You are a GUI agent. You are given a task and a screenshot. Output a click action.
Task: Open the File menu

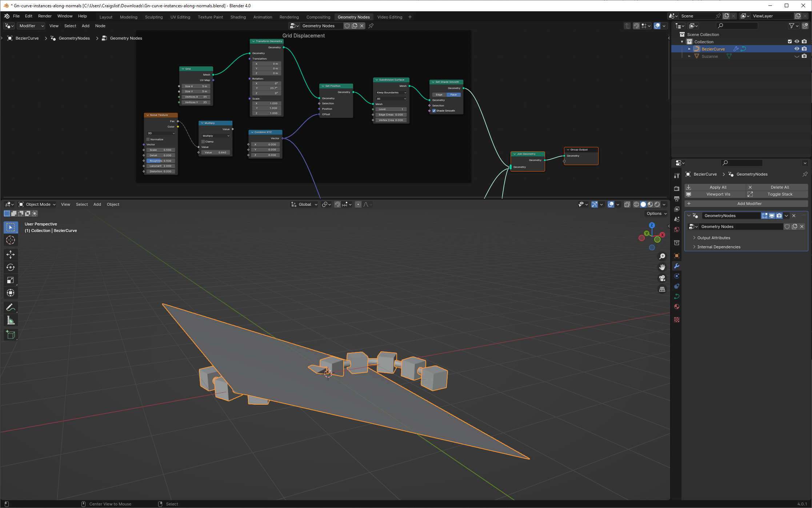point(16,16)
